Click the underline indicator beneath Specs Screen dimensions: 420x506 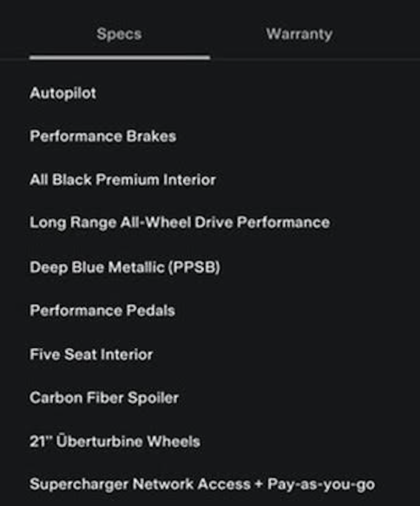120,57
